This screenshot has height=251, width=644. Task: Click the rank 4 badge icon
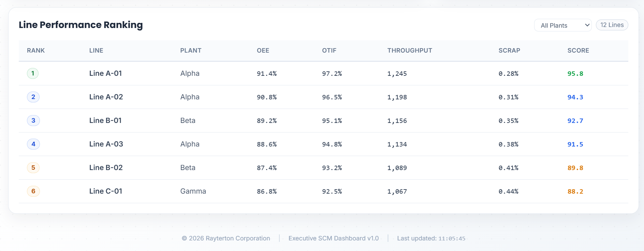pyautogui.click(x=33, y=144)
